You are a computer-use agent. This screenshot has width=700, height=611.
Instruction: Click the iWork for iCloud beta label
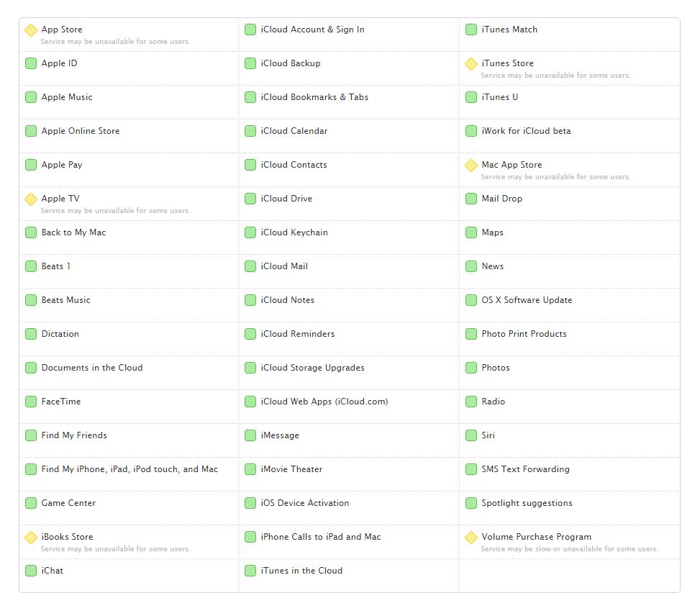(x=526, y=131)
